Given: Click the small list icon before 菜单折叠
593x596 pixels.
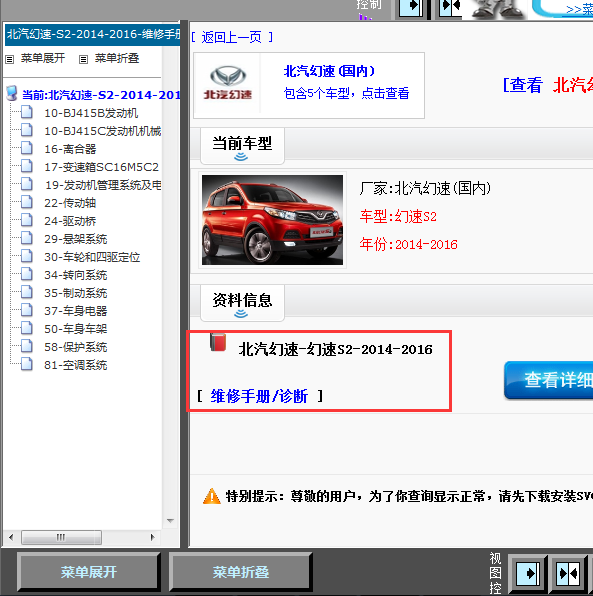Looking at the screenshot, I should (83, 59).
